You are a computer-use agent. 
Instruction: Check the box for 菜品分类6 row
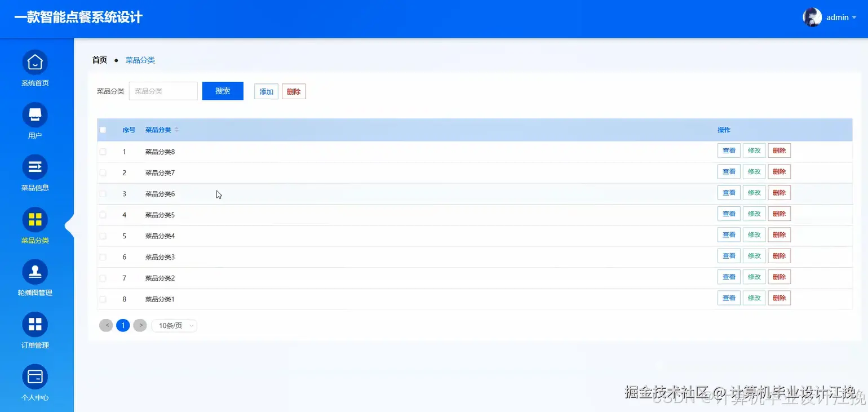pos(103,194)
